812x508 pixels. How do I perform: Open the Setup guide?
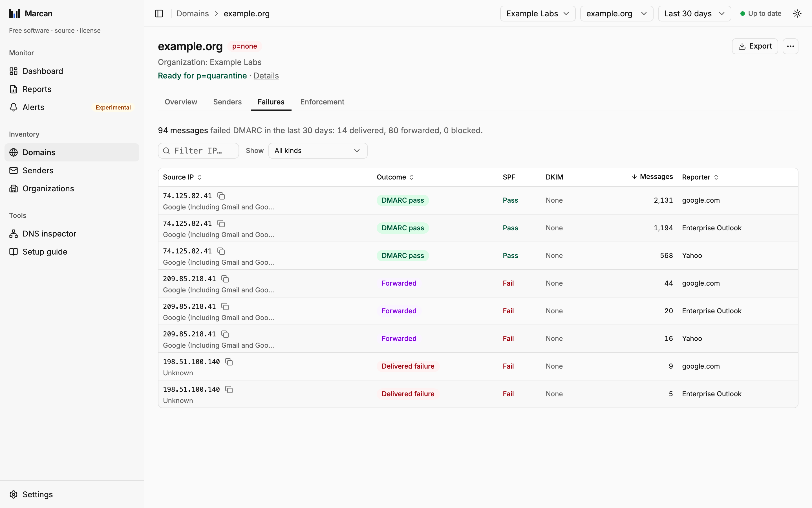point(72,252)
